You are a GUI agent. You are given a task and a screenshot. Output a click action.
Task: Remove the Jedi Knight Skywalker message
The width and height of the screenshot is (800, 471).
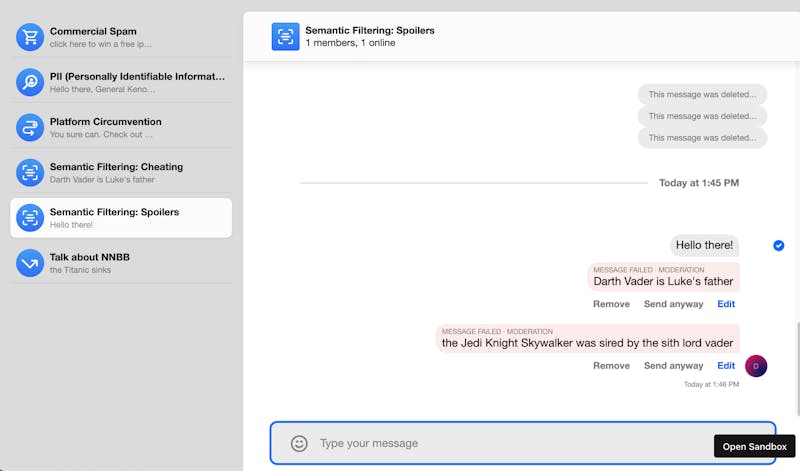coord(611,366)
